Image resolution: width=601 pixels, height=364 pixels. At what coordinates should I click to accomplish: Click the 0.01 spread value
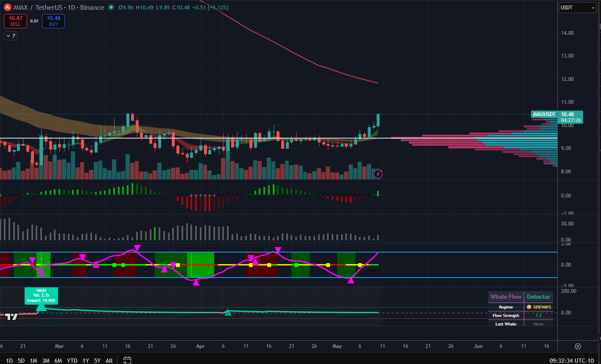click(x=35, y=21)
